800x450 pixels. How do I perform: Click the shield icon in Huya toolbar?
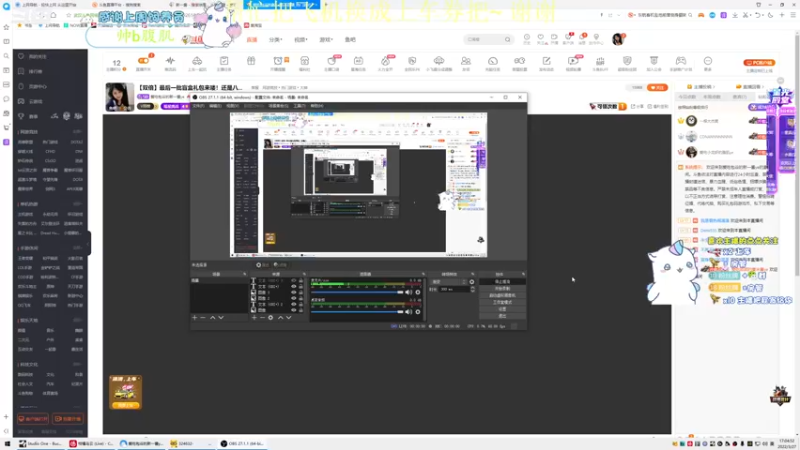point(627,61)
